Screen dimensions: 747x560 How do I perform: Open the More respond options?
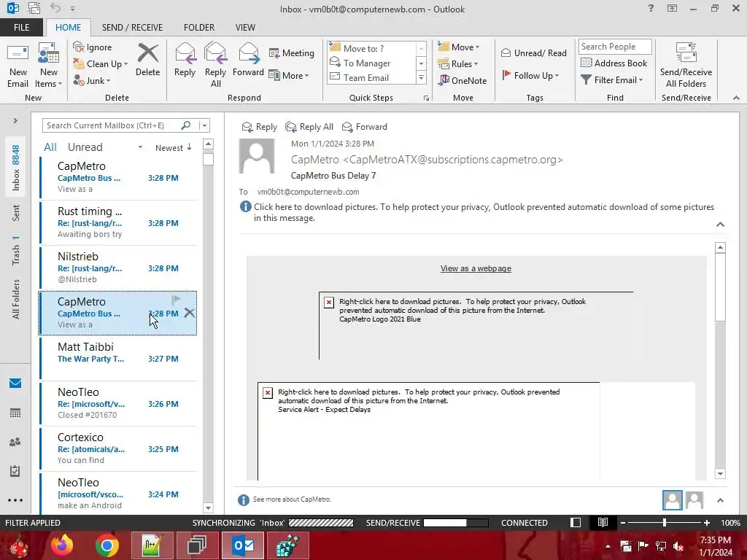(289, 75)
